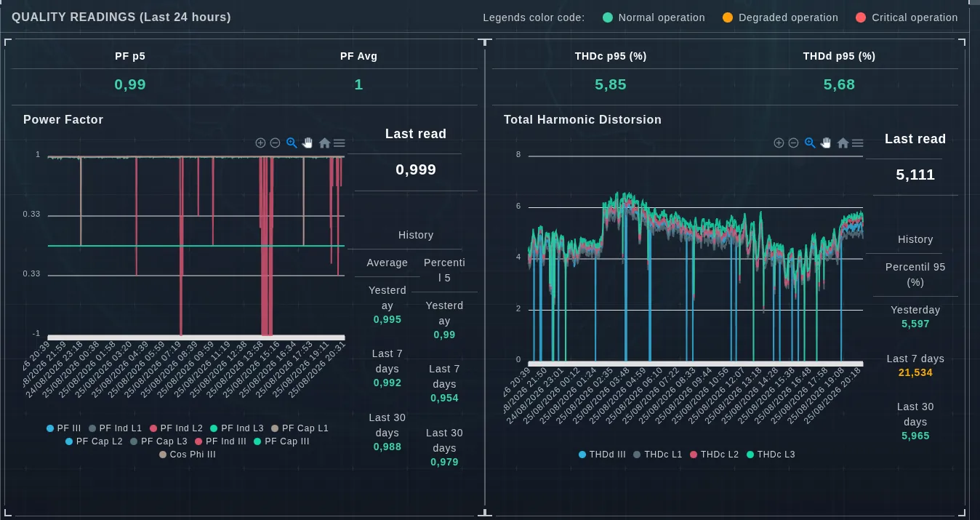
Task: Enable panning tool on Power Factor chart
Action: [x=308, y=143]
